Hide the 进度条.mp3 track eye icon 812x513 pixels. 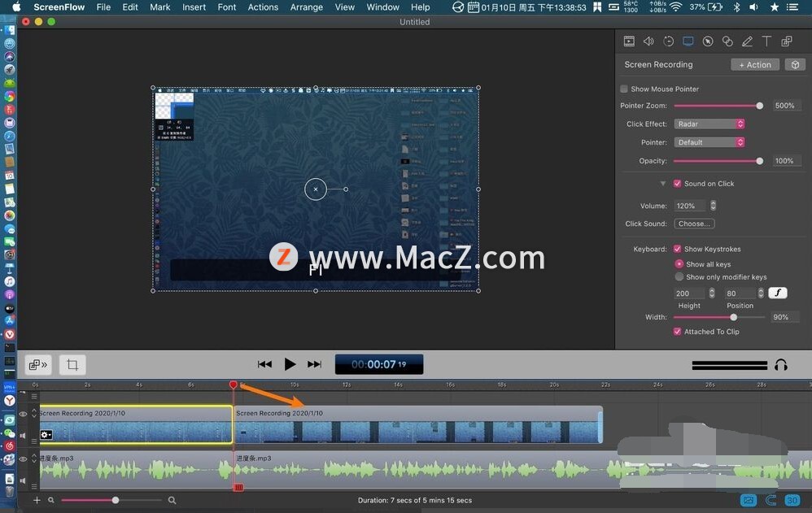pos(23,459)
